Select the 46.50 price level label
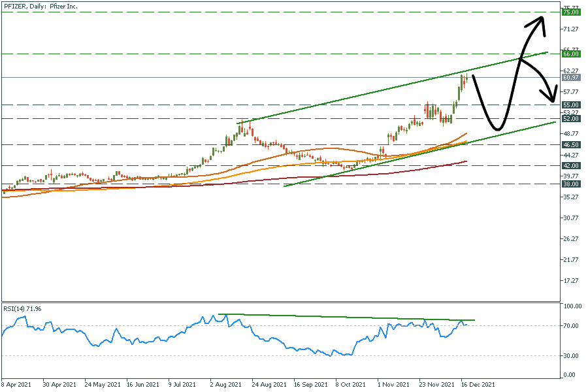Image resolution: width=588 pixels, height=392 pixels. 571,144
